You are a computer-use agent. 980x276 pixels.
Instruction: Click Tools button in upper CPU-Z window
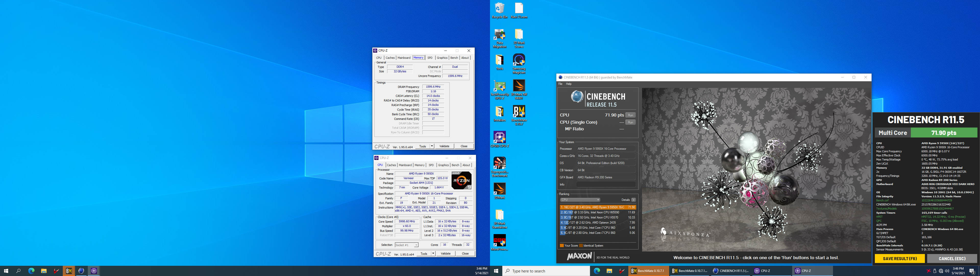tap(422, 146)
